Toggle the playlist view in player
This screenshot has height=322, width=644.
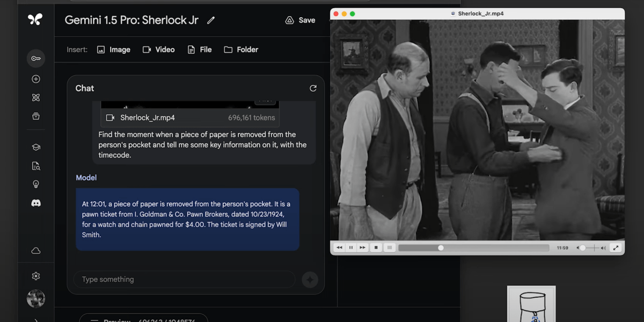390,247
